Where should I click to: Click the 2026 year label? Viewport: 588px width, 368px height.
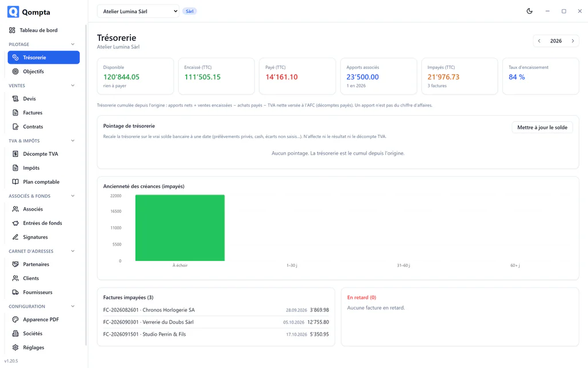[556, 41]
